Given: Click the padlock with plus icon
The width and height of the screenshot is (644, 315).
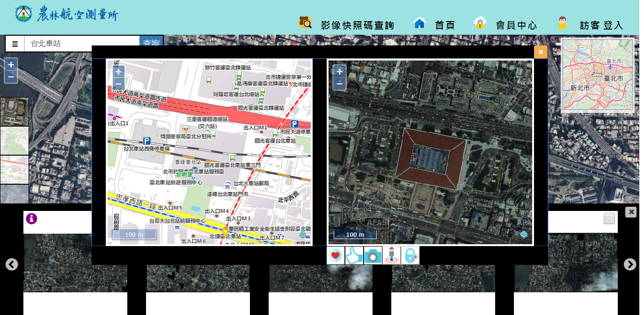Looking at the screenshot, I should [x=410, y=255].
